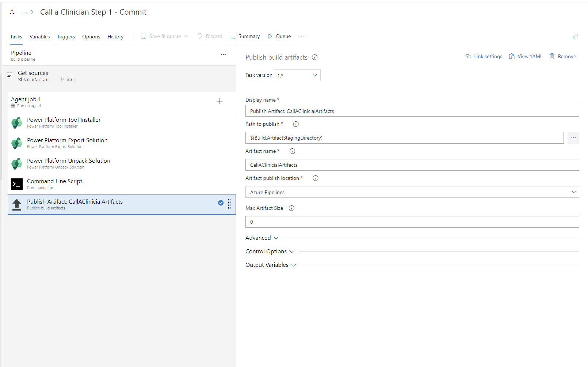The width and height of the screenshot is (588, 367).
Task: Open the breadcrumb ellipsis menu
Action: [x=24, y=12]
